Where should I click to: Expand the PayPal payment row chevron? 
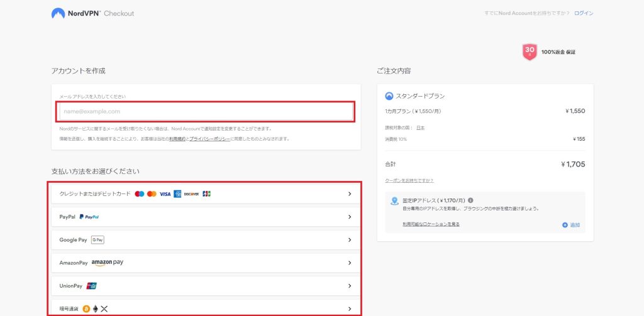coord(350,217)
